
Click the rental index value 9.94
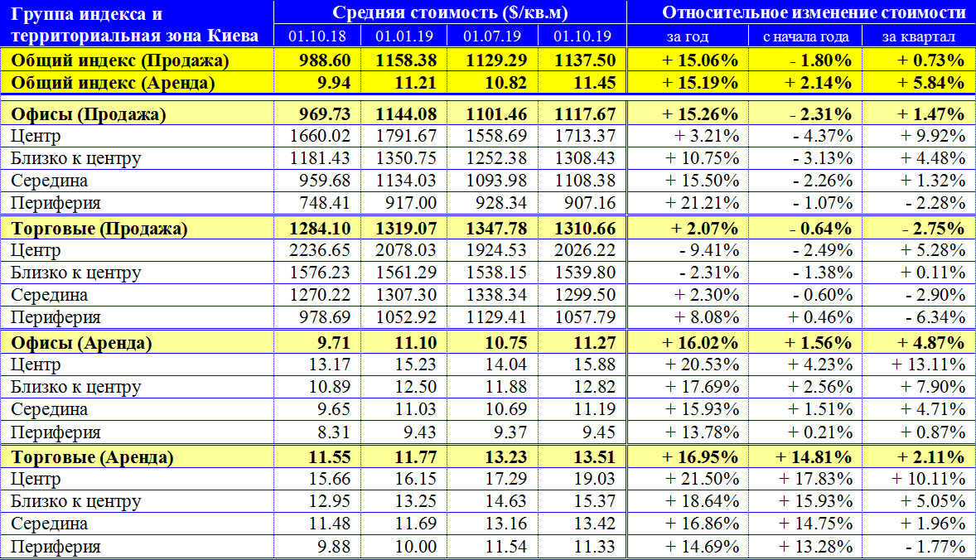point(334,83)
